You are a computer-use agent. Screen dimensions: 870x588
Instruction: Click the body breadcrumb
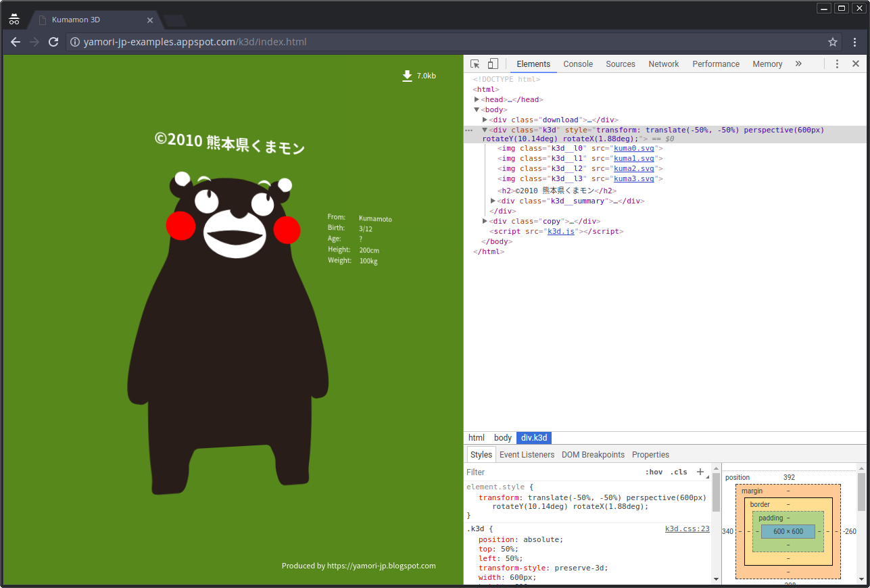pos(502,438)
